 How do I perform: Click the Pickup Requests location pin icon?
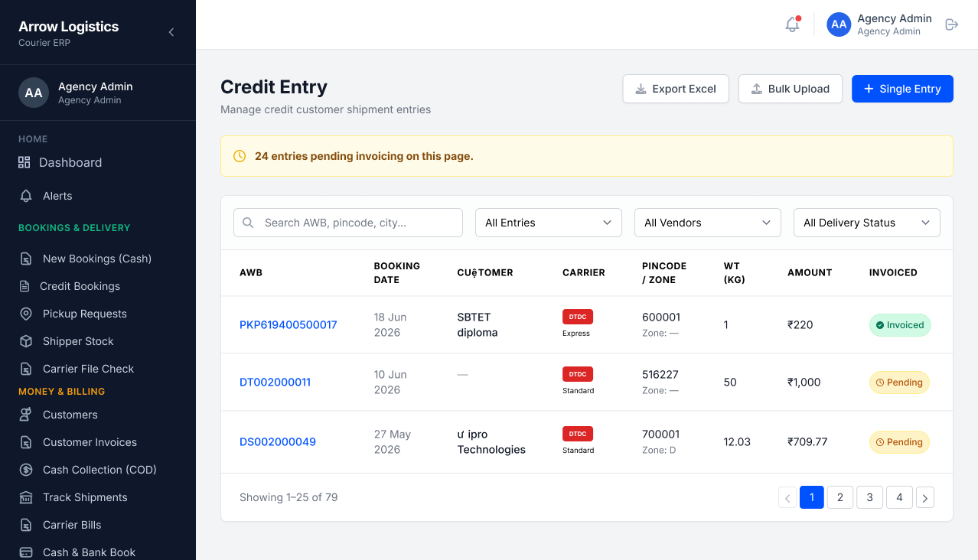pyautogui.click(x=26, y=314)
